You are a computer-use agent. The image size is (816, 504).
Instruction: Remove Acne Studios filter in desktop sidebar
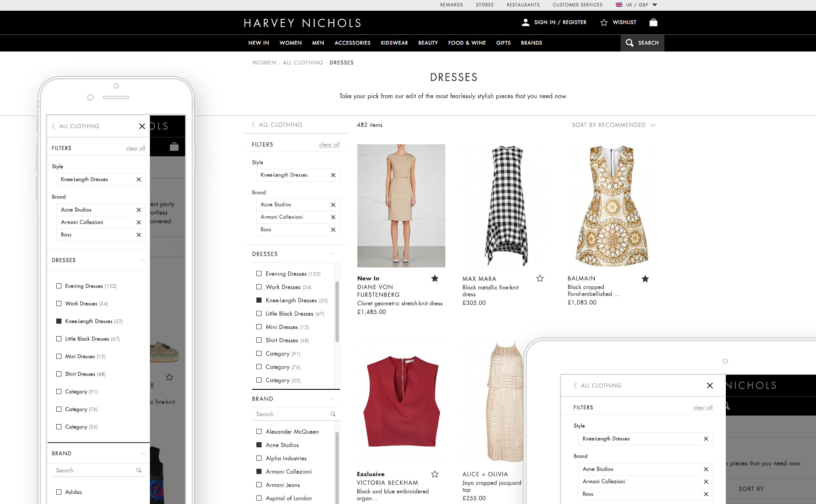[x=333, y=205]
